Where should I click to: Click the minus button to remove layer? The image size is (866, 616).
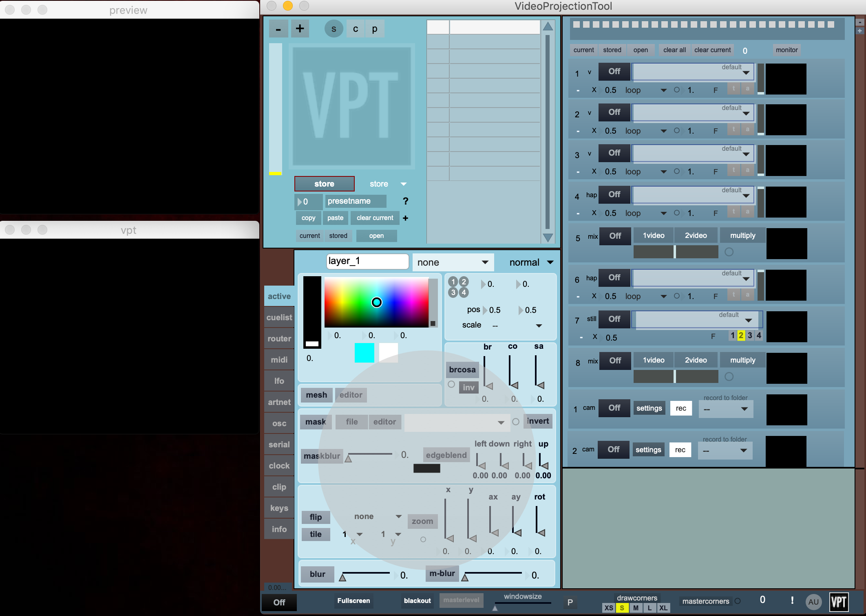point(278,29)
